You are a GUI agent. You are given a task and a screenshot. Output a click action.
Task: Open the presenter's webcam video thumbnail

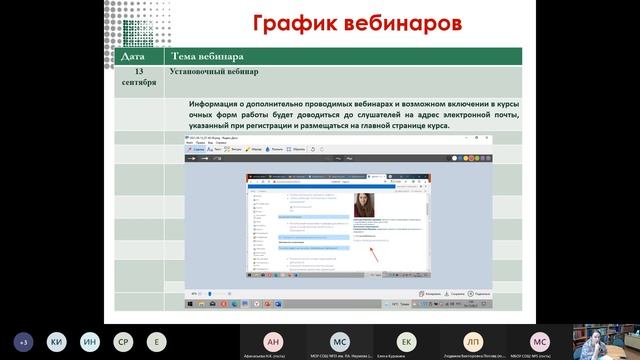coord(607,342)
